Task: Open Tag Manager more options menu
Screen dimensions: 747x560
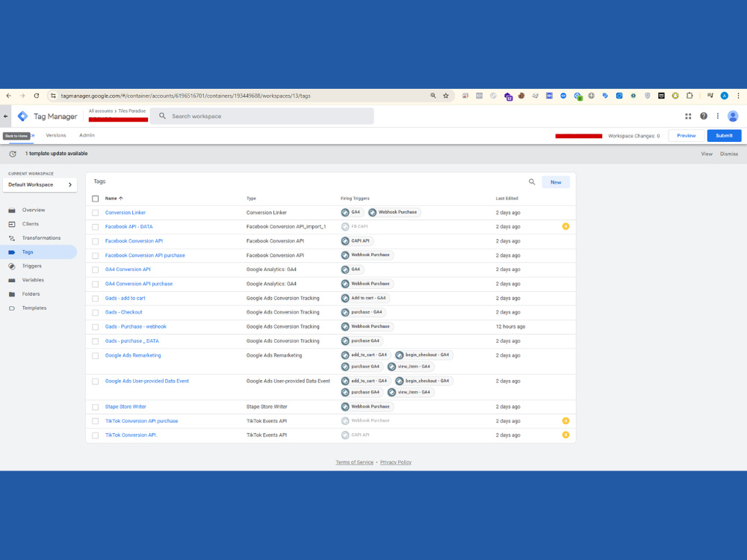Action: 718,116
